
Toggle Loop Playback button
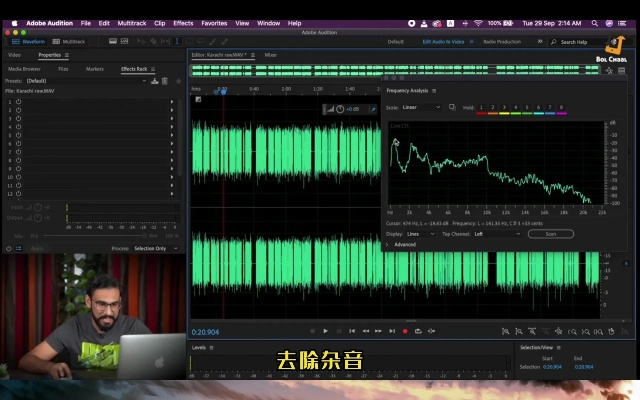(418, 331)
